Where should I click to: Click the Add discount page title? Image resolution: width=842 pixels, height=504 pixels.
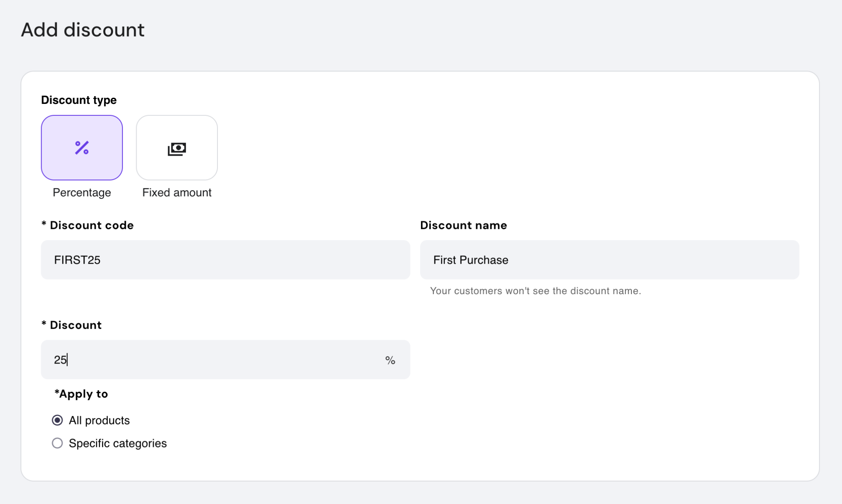point(83,29)
